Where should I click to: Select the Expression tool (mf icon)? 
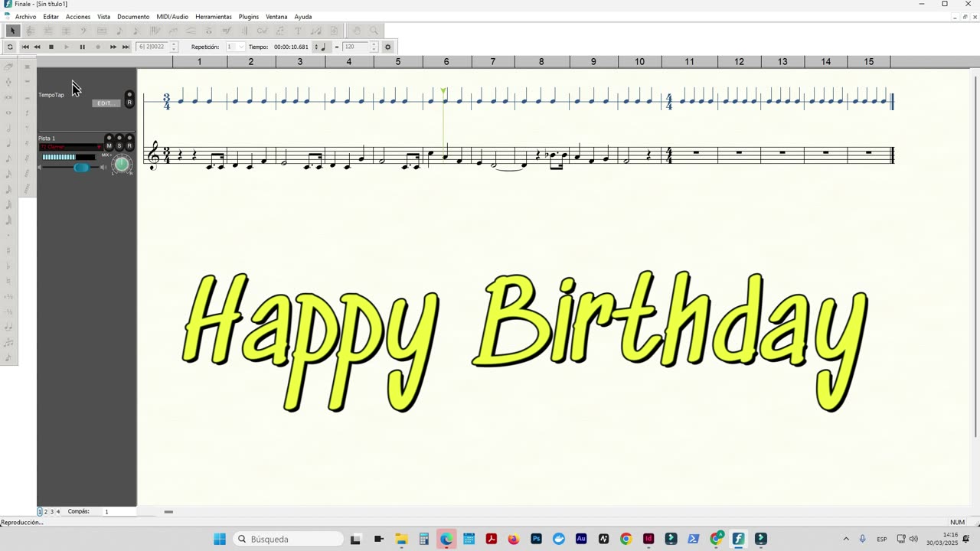point(227,31)
